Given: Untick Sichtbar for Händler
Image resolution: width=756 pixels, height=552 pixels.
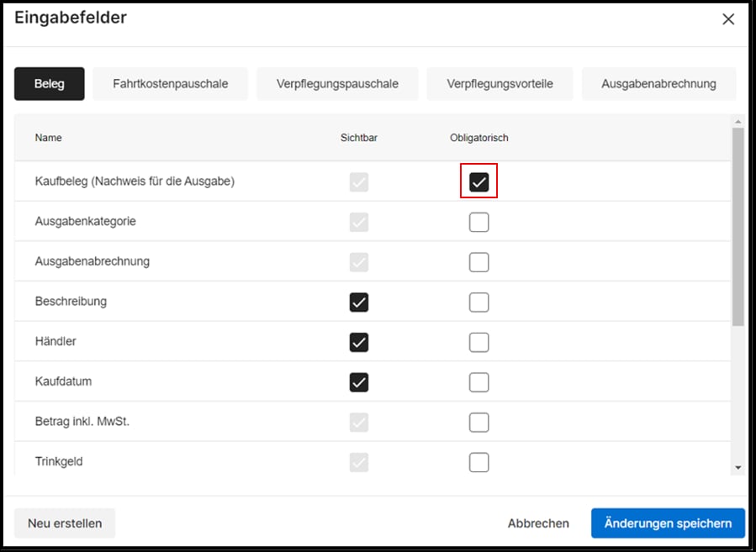Looking at the screenshot, I should tap(359, 342).
